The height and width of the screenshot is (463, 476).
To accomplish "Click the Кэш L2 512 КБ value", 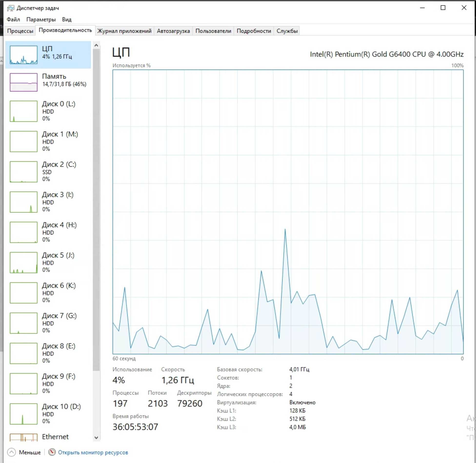I will [297, 419].
